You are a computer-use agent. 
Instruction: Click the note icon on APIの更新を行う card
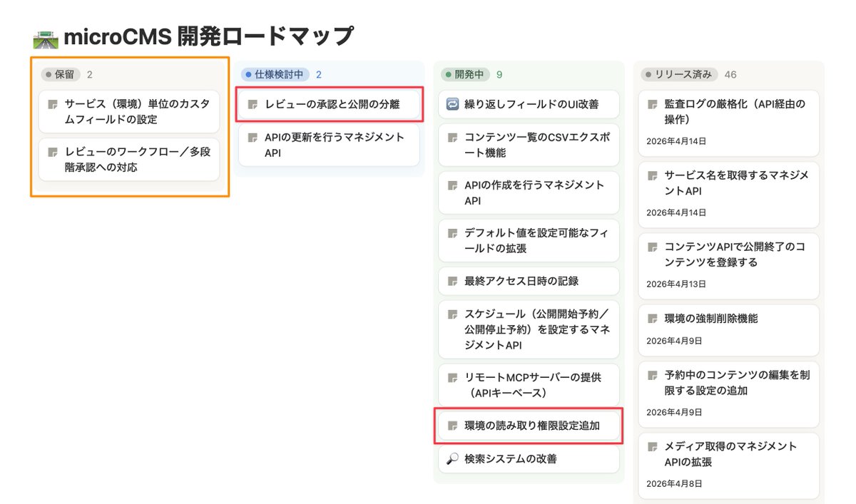253,138
